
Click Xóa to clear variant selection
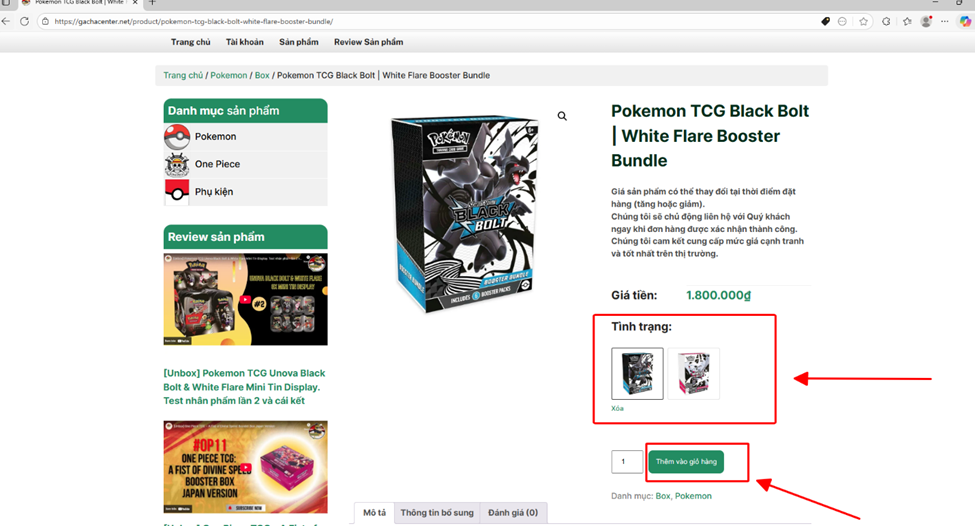(617, 408)
